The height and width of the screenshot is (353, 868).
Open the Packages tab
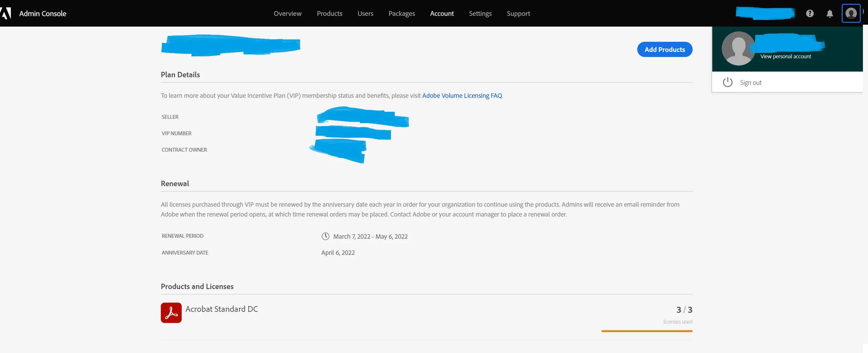(x=401, y=14)
